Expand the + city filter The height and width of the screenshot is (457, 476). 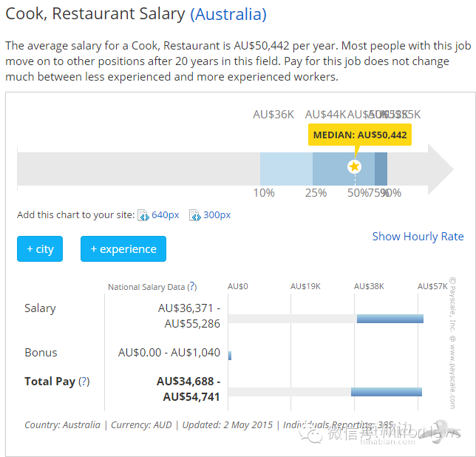pyautogui.click(x=40, y=248)
